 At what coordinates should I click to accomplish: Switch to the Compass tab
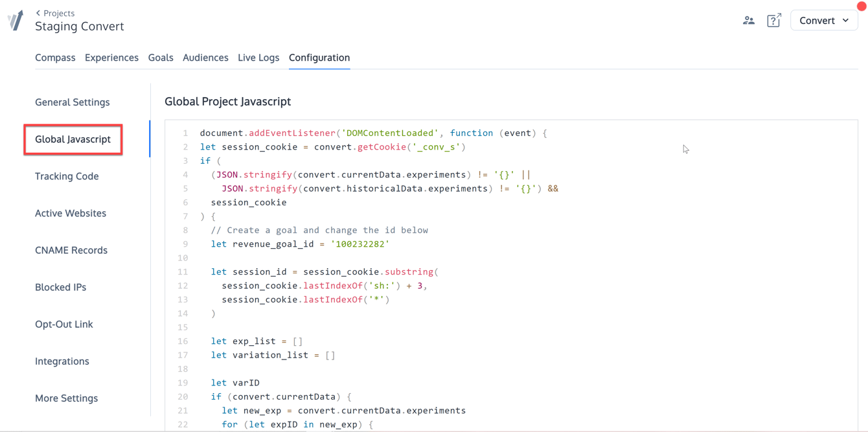click(55, 58)
